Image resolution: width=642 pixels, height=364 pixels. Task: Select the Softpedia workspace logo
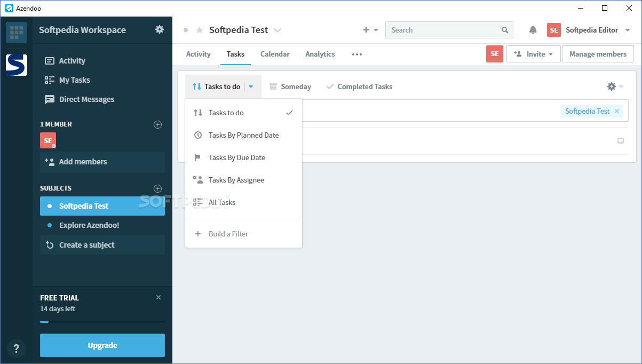17,65
